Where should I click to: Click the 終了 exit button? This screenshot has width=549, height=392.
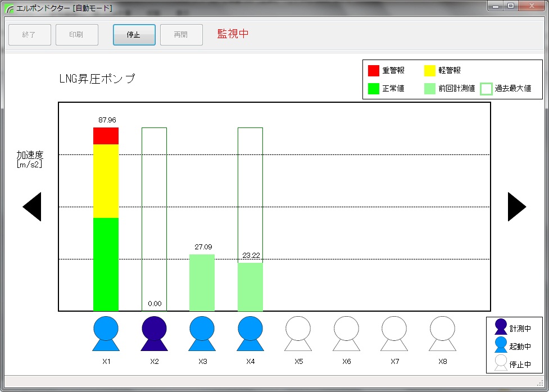(29, 35)
